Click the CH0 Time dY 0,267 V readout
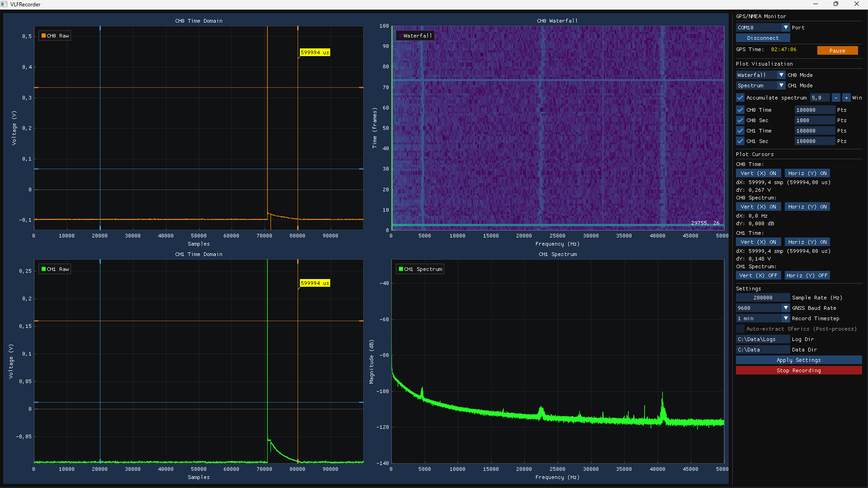Image resolution: width=868 pixels, height=488 pixels. (x=753, y=190)
